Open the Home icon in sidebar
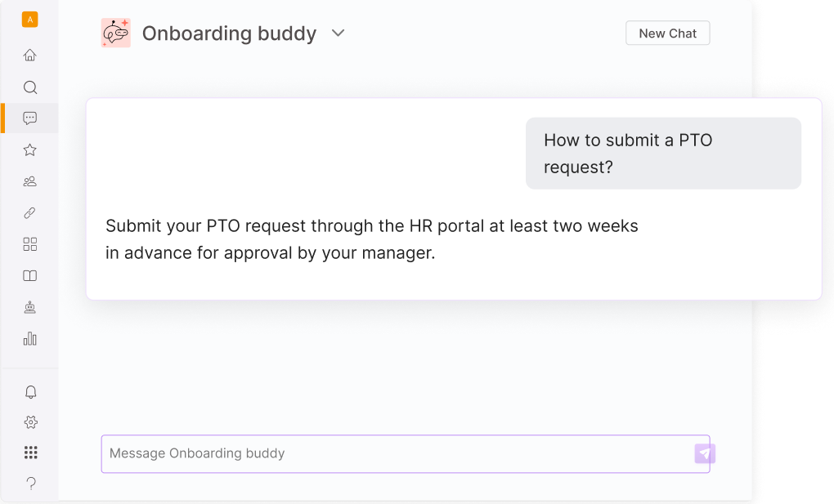834x504 pixels. pos(29,56)
